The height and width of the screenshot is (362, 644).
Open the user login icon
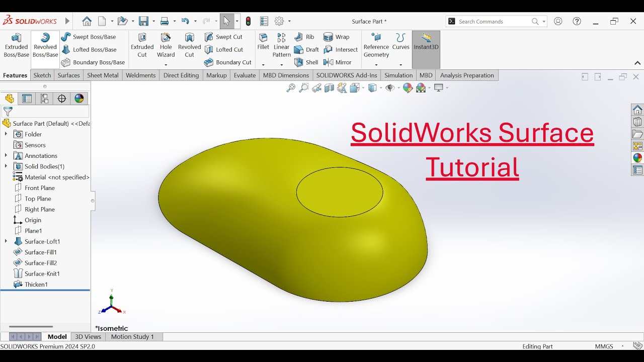coord(558,21)
